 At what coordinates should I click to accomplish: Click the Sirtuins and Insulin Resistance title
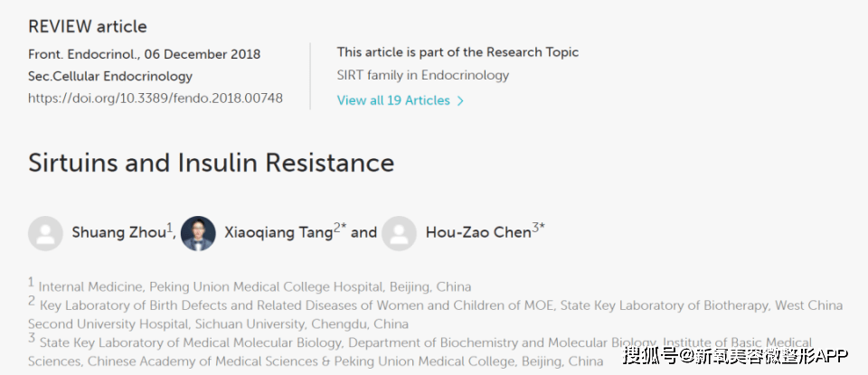[x=211, y=163]
